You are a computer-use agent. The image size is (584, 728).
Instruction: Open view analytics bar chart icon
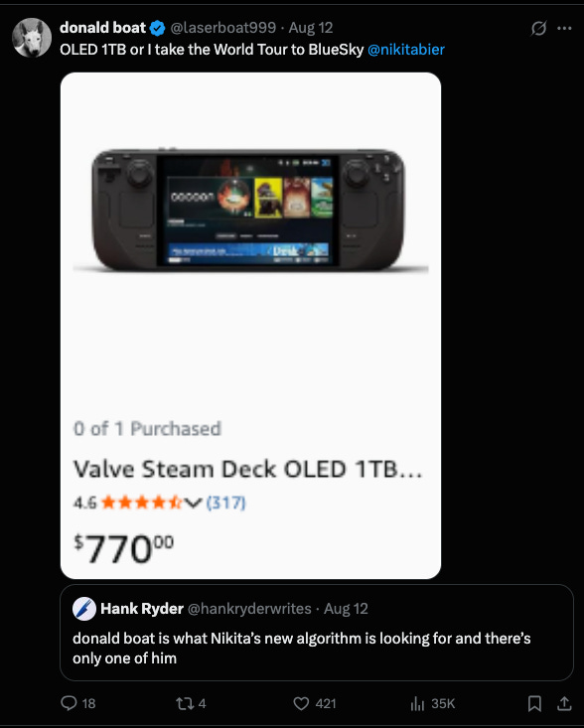[417, 703]
